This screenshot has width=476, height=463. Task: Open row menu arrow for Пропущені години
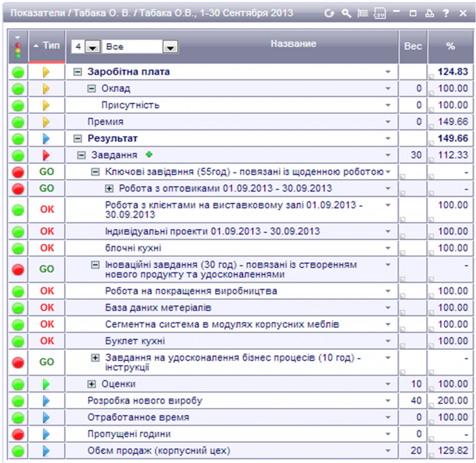pyautogui.click(x=388, y=434)
